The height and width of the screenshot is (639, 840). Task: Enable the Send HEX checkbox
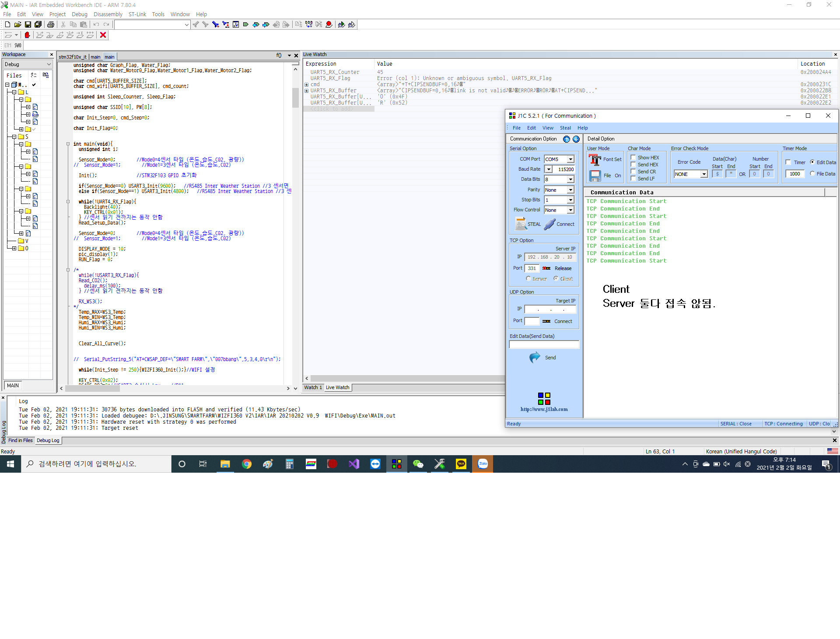pyautogui.click(x=633, y=165)
